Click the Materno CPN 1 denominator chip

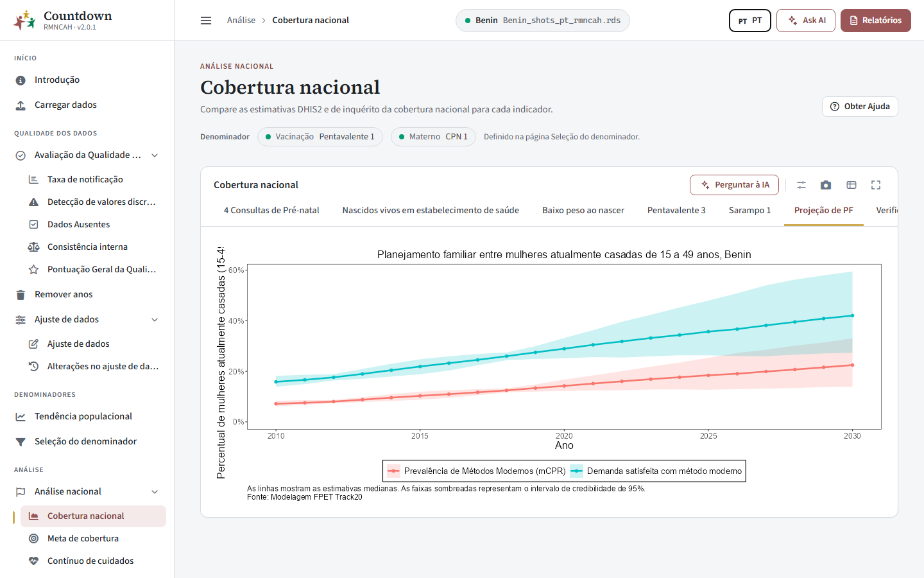point(433,137)
